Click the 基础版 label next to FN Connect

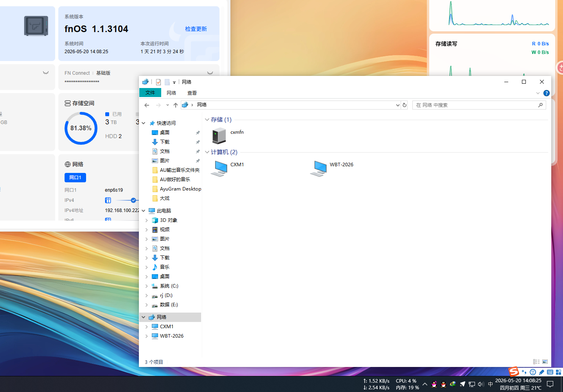(103, 73)
